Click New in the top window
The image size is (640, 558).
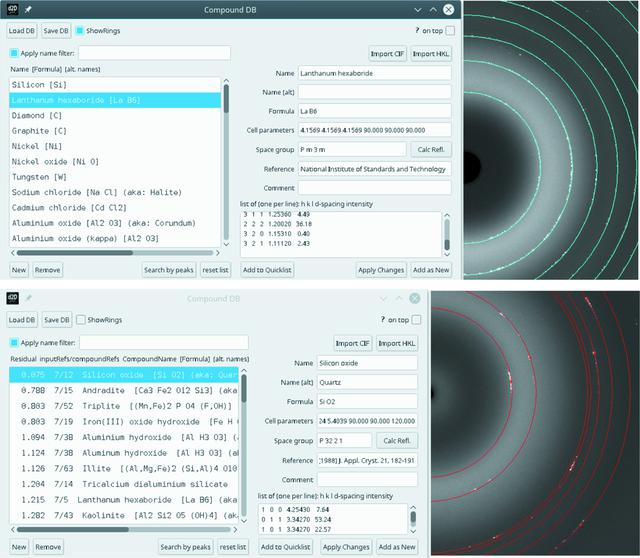(x=19, y=270)
